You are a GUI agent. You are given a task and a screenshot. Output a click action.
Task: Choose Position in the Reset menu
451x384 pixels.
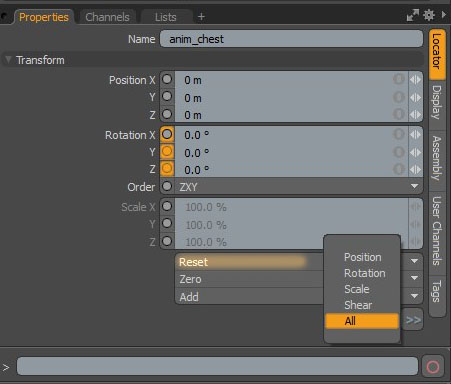(x=362, y=257)
